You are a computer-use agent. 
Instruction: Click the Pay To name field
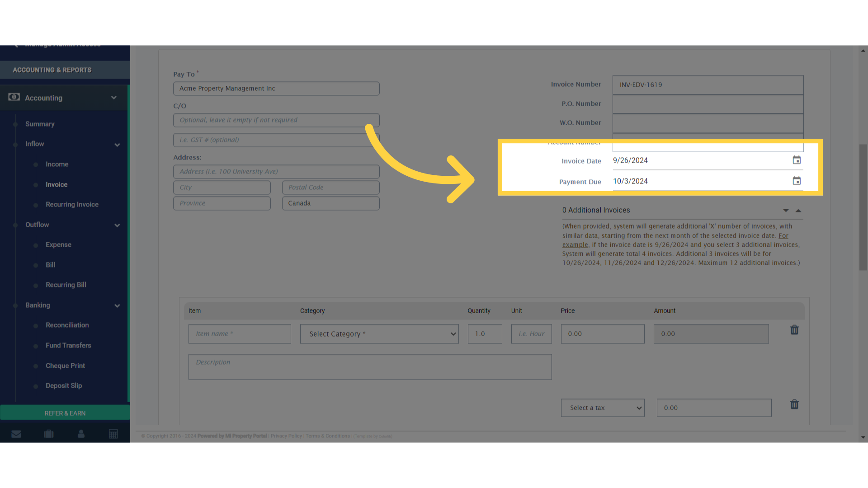[276, 89]
